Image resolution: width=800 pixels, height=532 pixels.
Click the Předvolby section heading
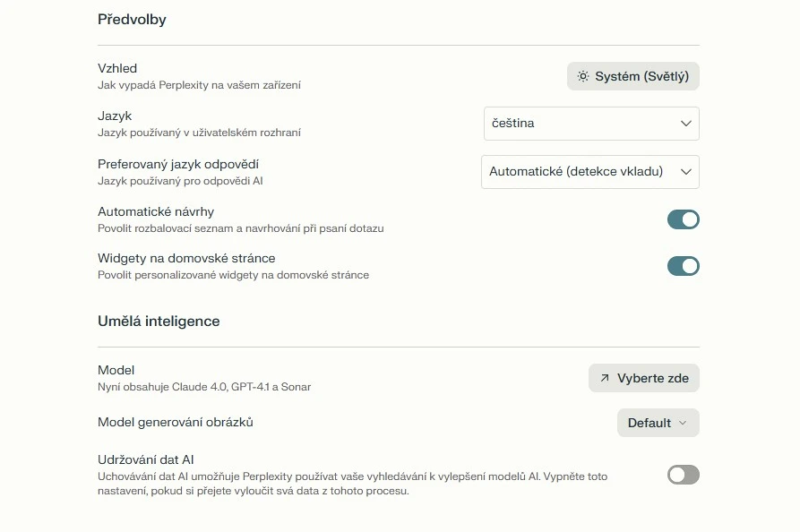(132, 20)
